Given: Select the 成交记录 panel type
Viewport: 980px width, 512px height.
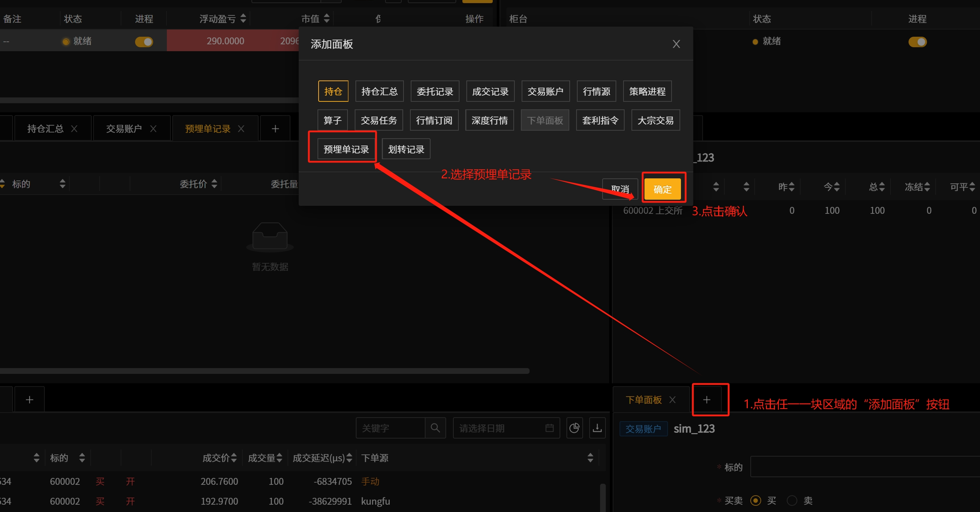Looking at the screenshot, I should click(490, 91).
